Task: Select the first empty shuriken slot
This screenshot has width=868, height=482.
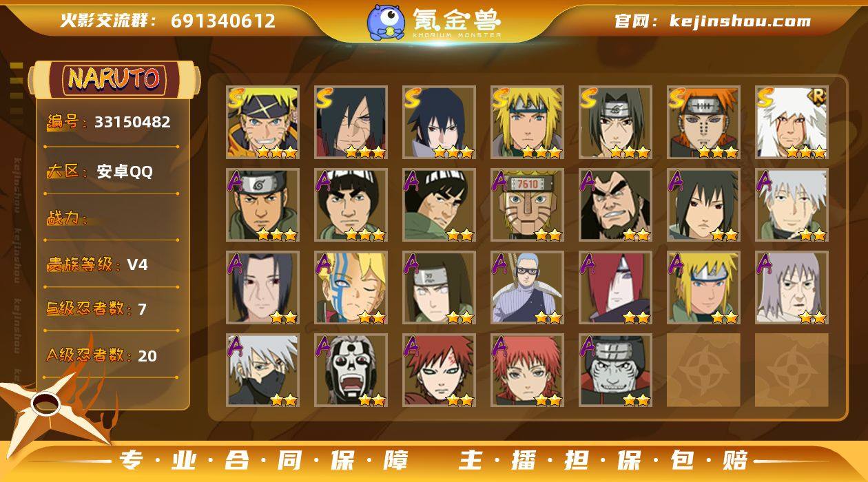Action: pos(704,370)
